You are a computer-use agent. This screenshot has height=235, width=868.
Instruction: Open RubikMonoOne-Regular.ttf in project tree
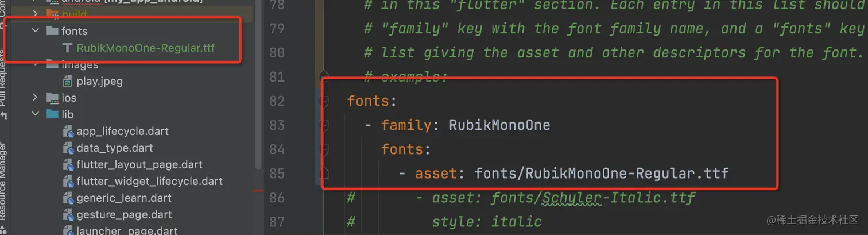tap(145, 48)
